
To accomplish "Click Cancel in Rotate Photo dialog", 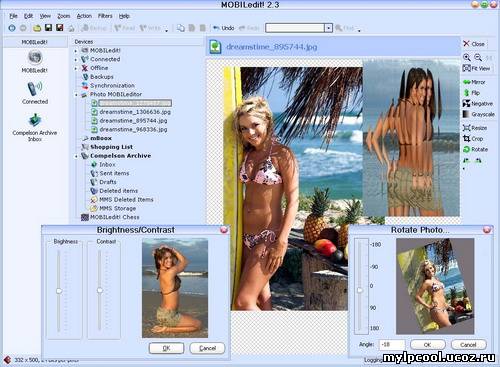I will [468, 345].
